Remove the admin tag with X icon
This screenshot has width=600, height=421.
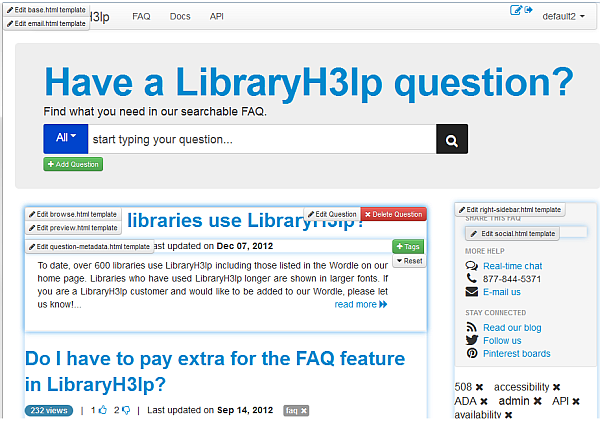tap(538, 401)
